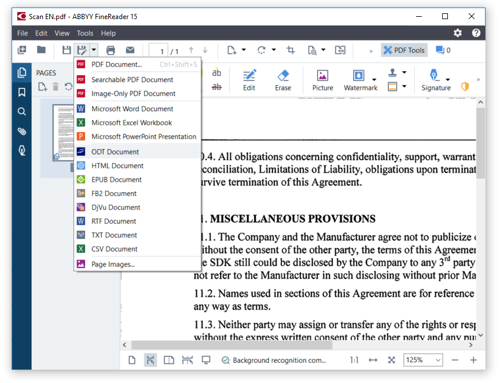This screenshot has height=383, width=500.
Task: Email the document via envelope icon
Action: 130,50
